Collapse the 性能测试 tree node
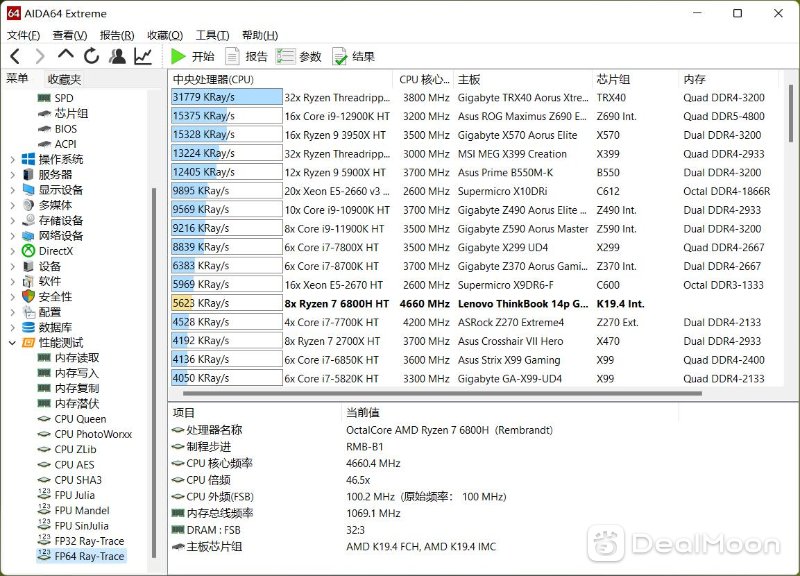 point(12,343)
